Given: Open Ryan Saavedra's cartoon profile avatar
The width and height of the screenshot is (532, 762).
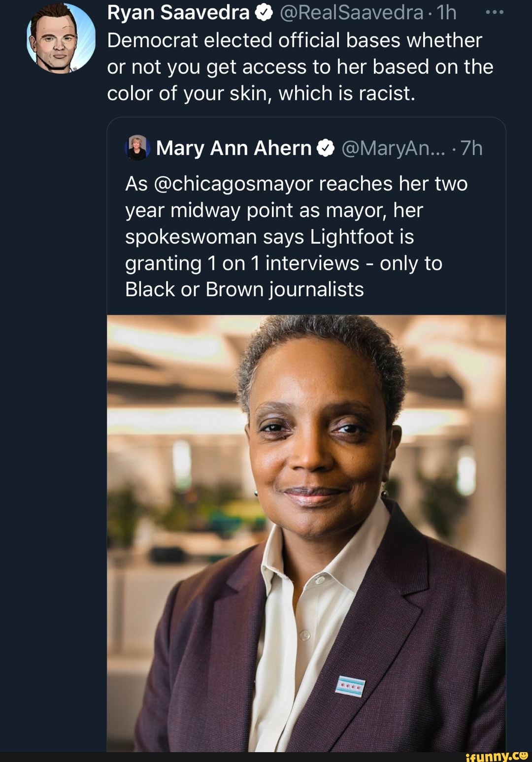Looking at the screenshot, I should pos(61,38).
